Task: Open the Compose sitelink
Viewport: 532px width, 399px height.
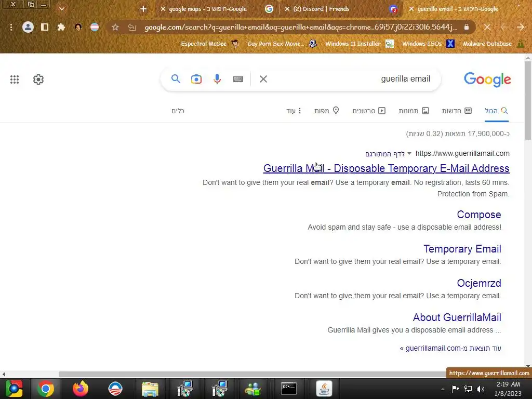Action: coord(478,215)
